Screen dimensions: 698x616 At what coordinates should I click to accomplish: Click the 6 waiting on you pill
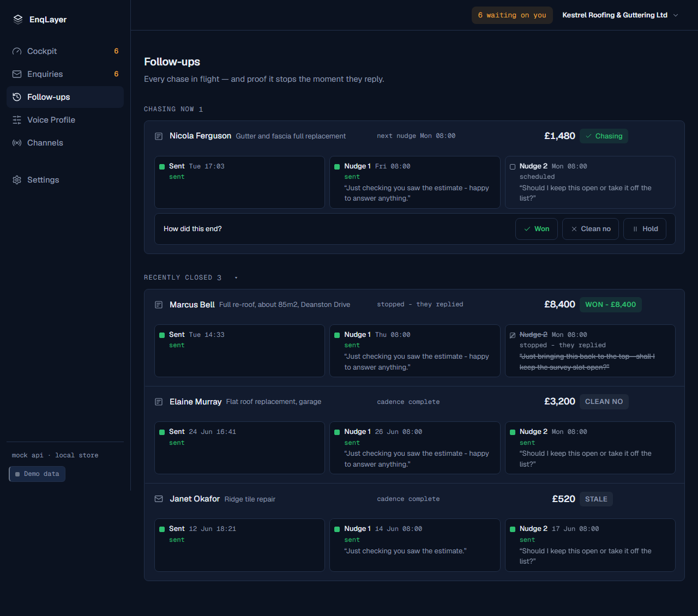pyautogui.click(x=512, y=15)
